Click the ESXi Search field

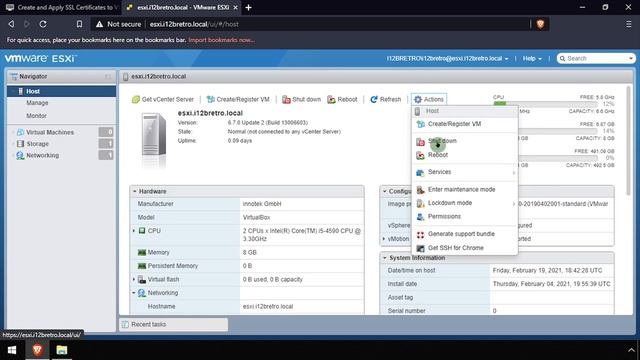(596, 58)
